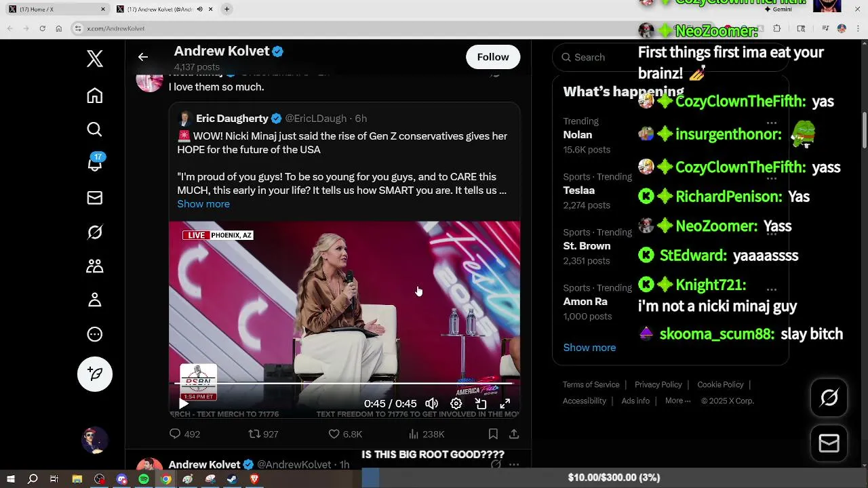
Task: Click the share icon below the video
Action: point(514,434)
